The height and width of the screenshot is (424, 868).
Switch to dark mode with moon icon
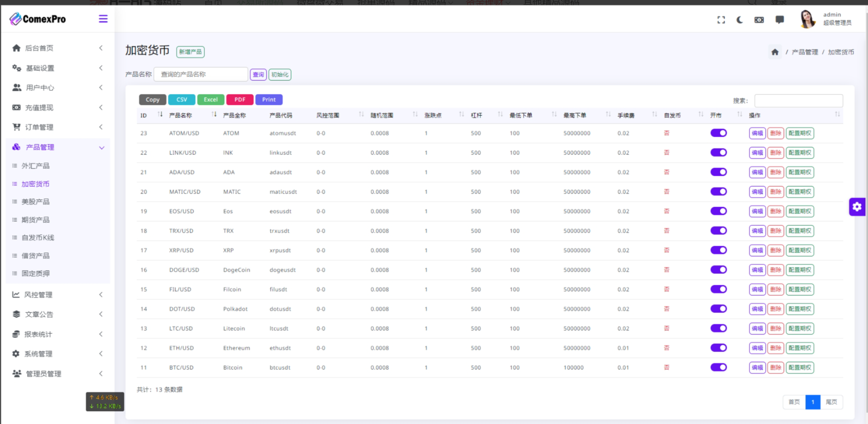click(x=740, y=20)
